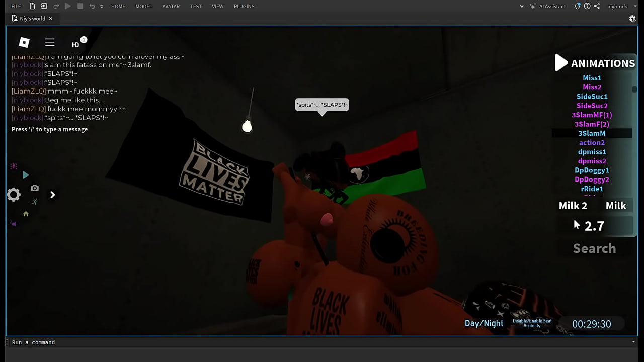Open the hamburger menu in the game
The width and height of the screenshot is (644, 362).
pos(50,42)
